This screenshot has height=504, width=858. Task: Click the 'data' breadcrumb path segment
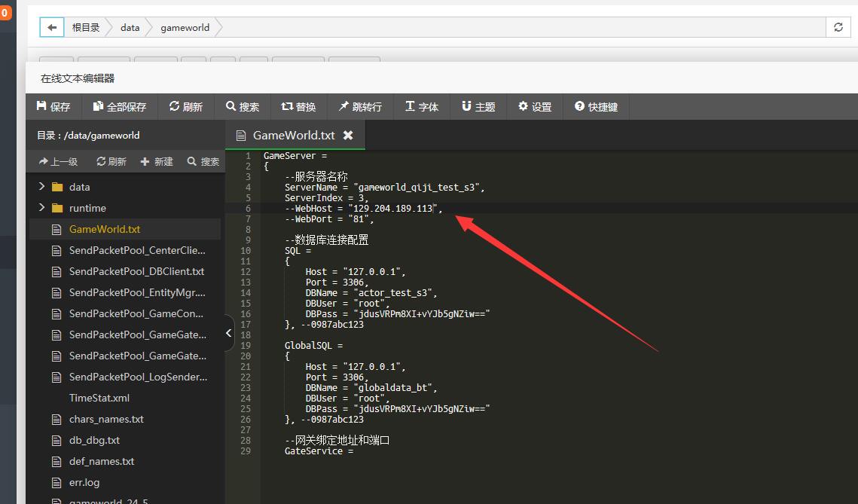[130, 27]
